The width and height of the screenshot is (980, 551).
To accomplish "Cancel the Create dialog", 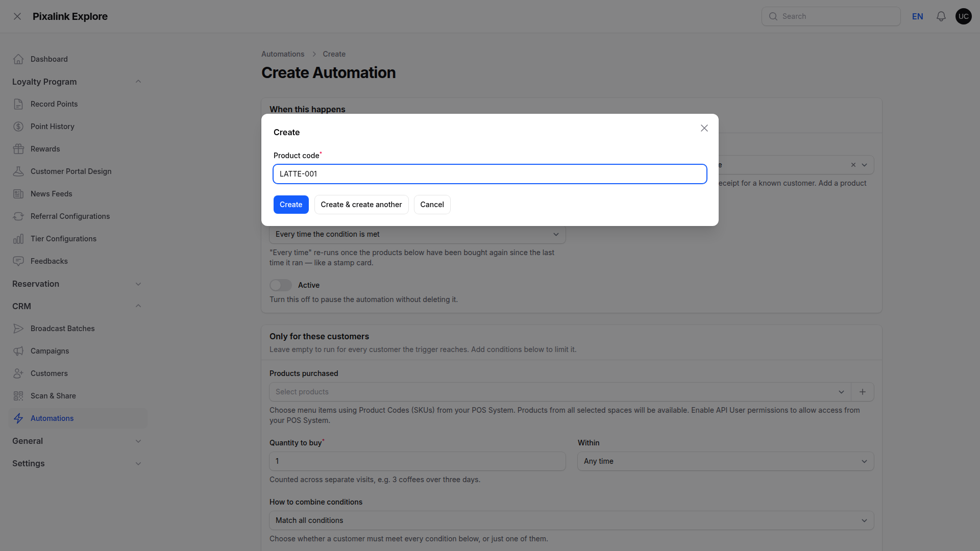I will (x=432, y=205).
